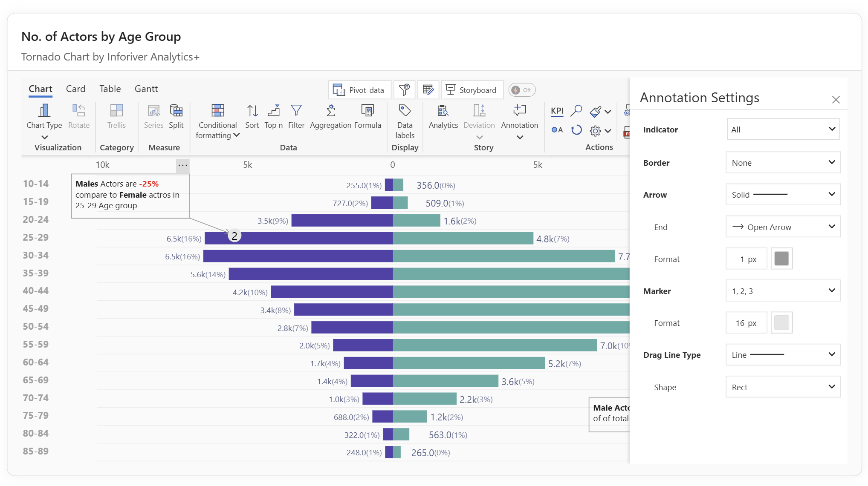Open the arrow End style dropdown
This screenshot has height=486, width=868.
pos(783,227)
